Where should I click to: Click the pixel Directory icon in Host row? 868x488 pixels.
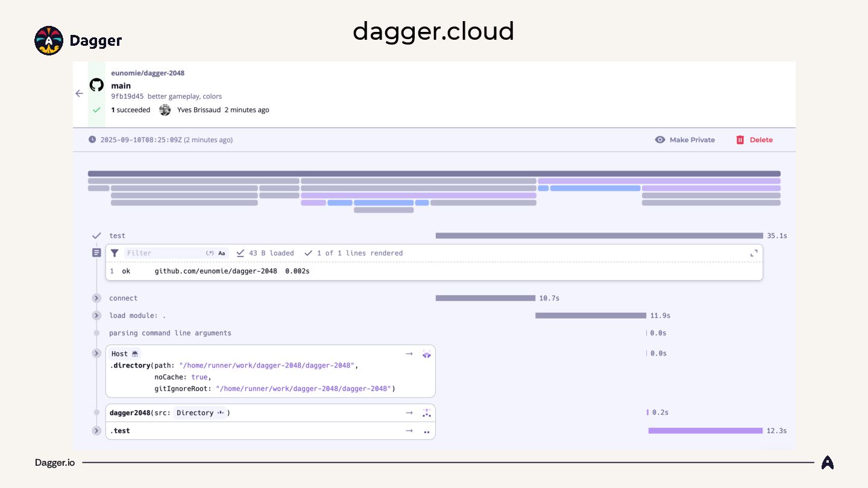pyautogui.click(x=427, y=354)
